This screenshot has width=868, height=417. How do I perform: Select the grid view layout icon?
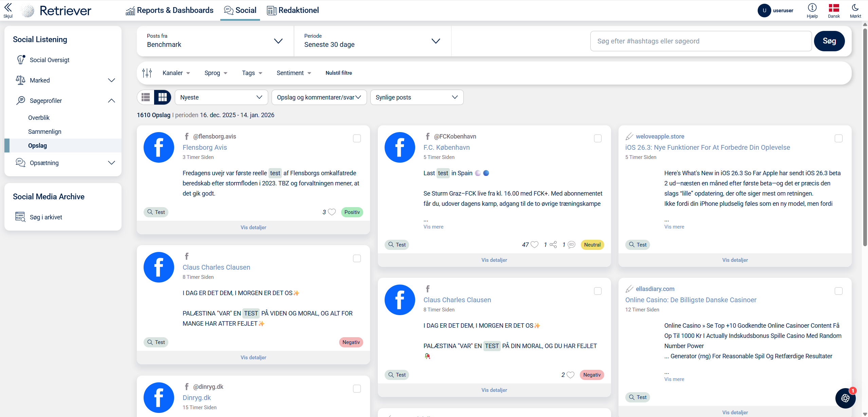pos(163,97)
